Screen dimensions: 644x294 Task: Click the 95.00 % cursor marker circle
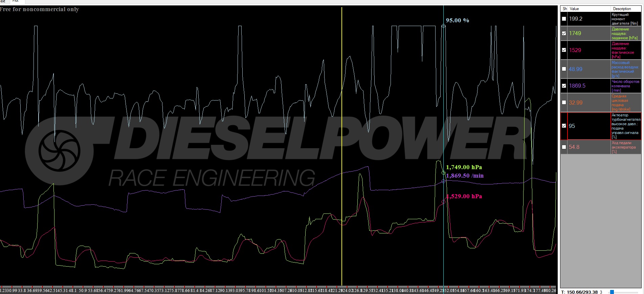point(443,26)
